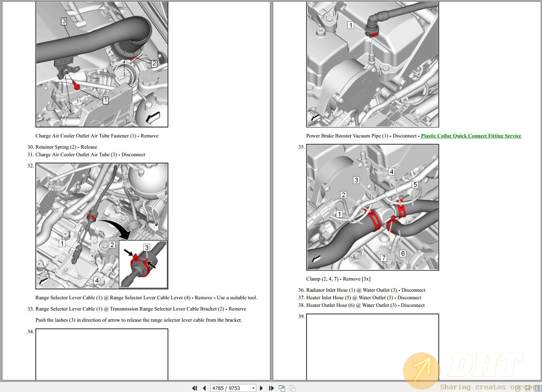Go to the first page
Image resolution: width=542 pixels, height=392 pixels.
(194, 388)
